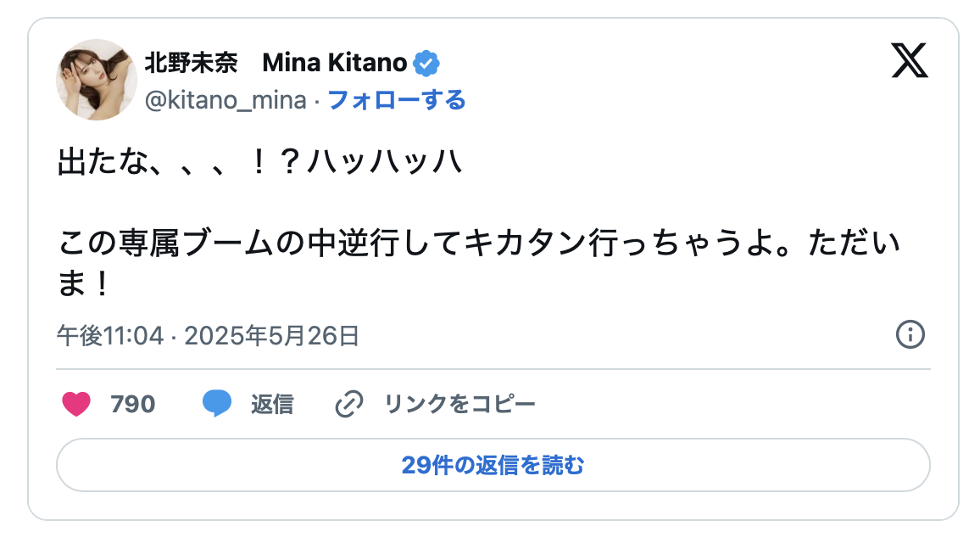This screenshot has height=543, width=980.
Task: Click the 790 like count
Action: point(133,404)
